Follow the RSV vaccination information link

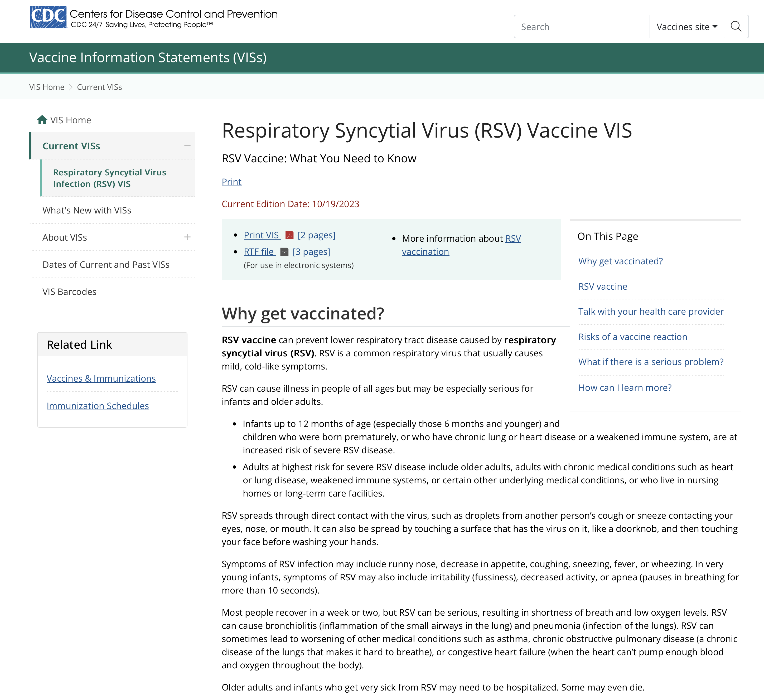(x=425, y=252)
